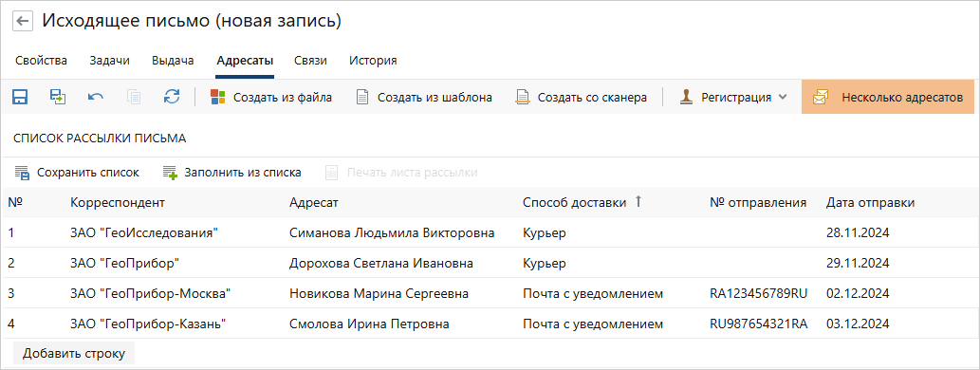Click Заполнить из списка
Viewport: 980px width, 370px height.
pos(231,173)
